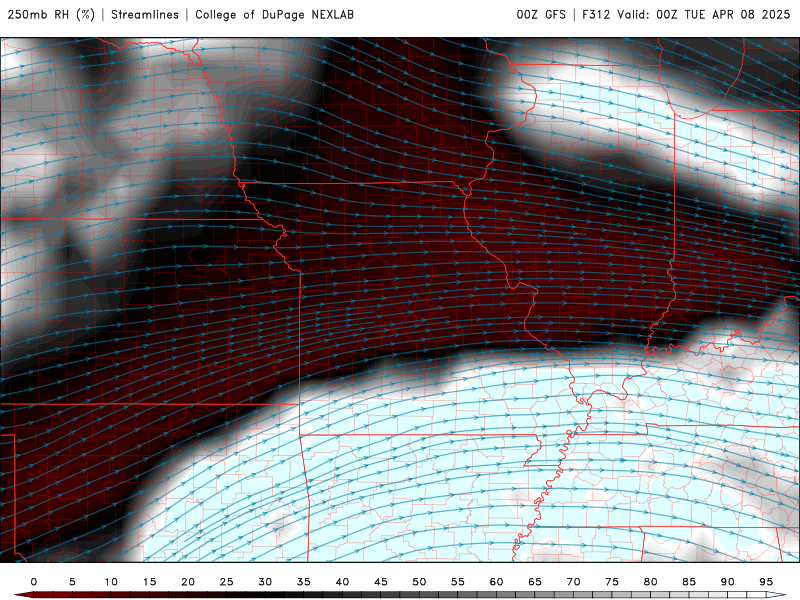Select the "90" legend tick label
The width and height of the screenshot is (800, 600).
[728, 582]
